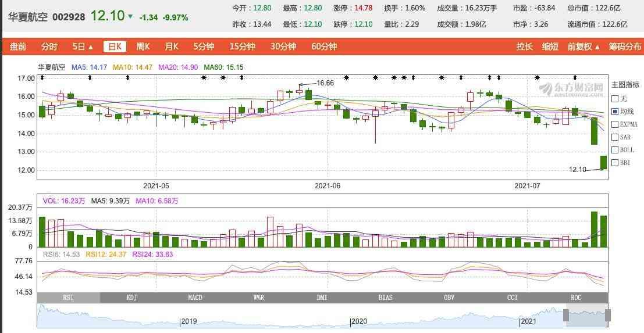Turn on the BOLL indicator option

pos(615,150)
